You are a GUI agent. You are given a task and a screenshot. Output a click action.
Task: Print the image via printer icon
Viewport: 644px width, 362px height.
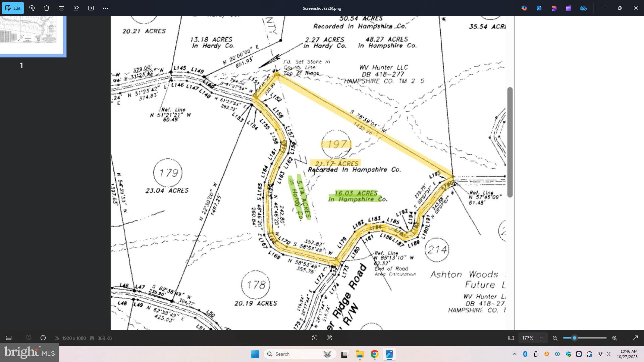[61, 8]
